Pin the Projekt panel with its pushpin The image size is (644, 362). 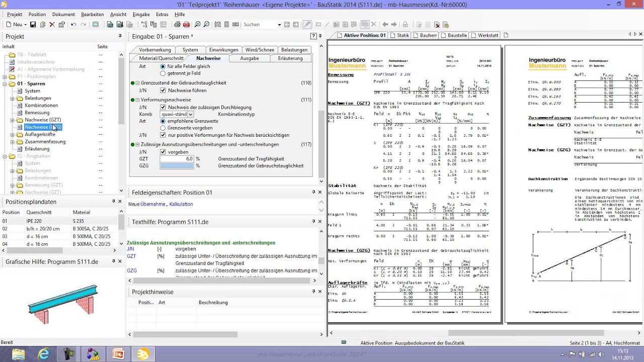[120, 36]
